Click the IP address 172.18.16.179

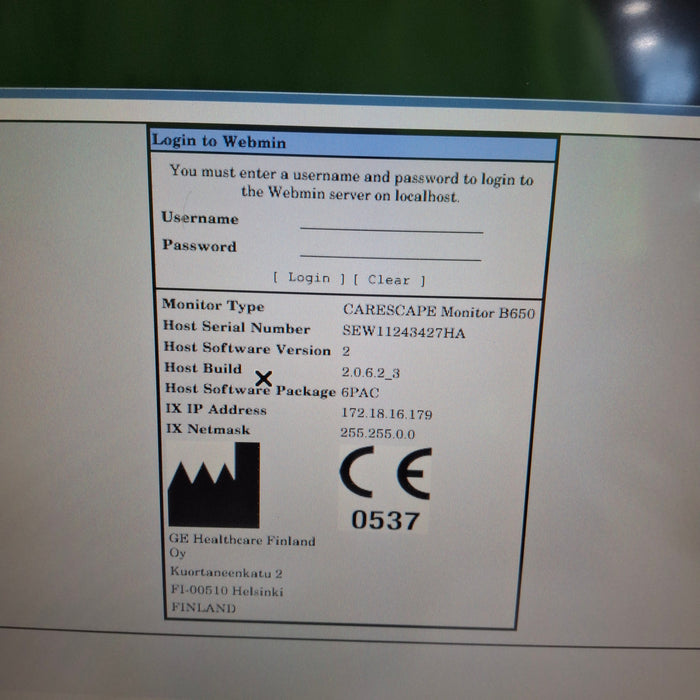pos(385,413)
